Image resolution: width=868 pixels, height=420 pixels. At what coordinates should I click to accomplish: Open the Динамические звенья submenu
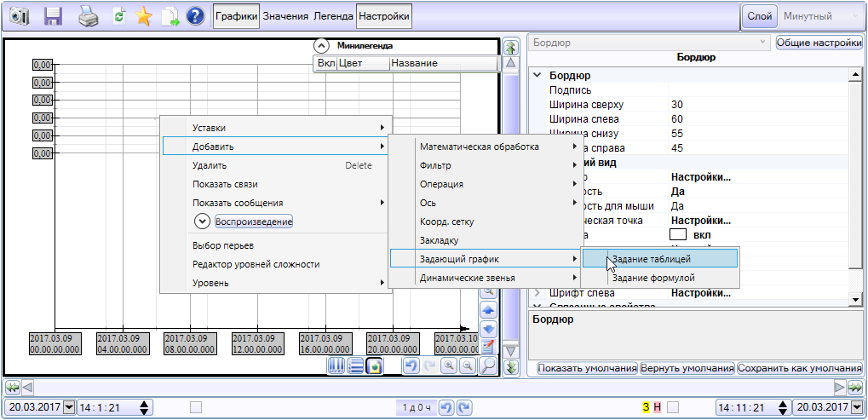(485, 278)
